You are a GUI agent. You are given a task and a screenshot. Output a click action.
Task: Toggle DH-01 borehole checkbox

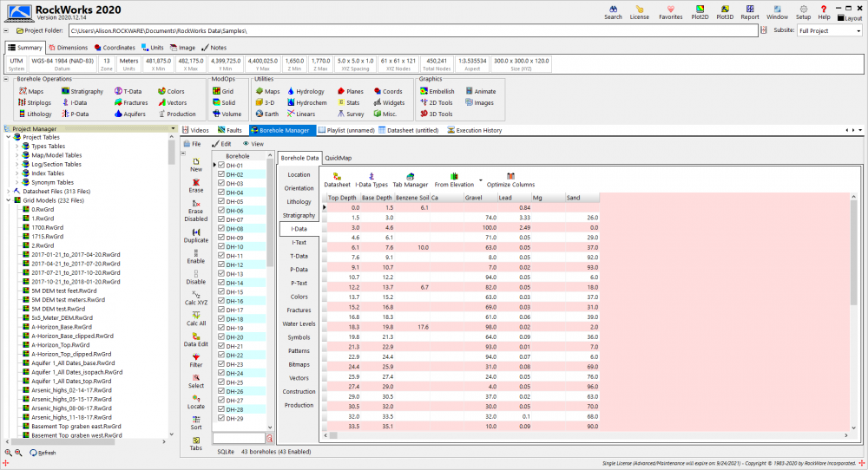tap(221, 166)
